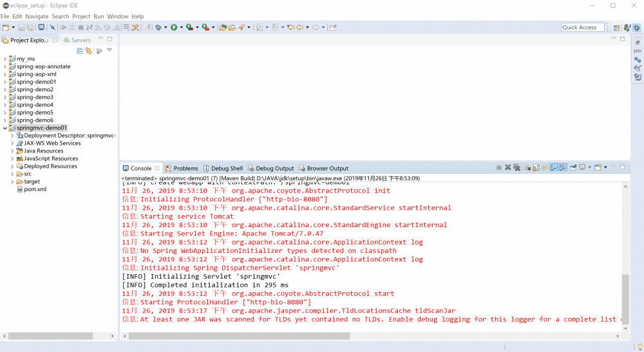The width and height of the screenshot is (644, 352).
Task: Open the Open Console dropdown arrow
Action: (x=605, y=167)
